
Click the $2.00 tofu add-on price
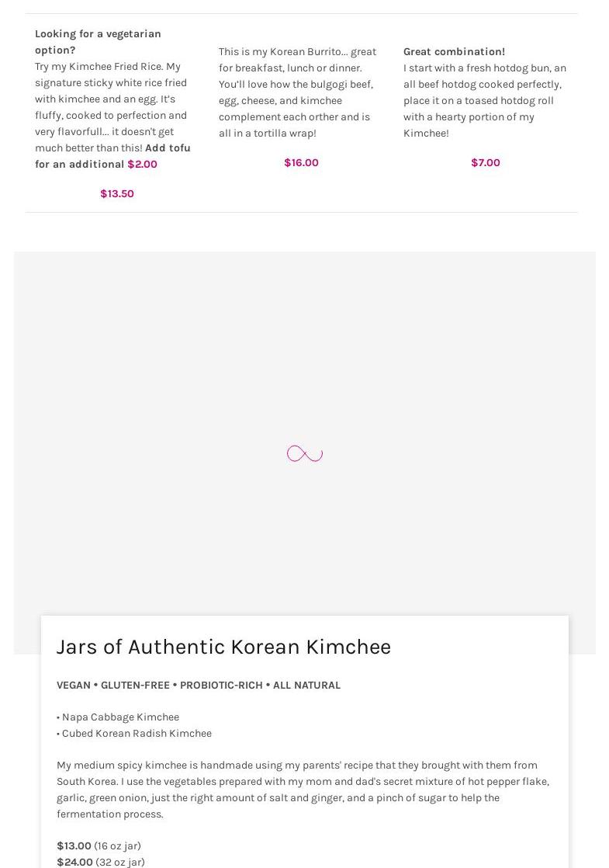(x=142, y=165)
